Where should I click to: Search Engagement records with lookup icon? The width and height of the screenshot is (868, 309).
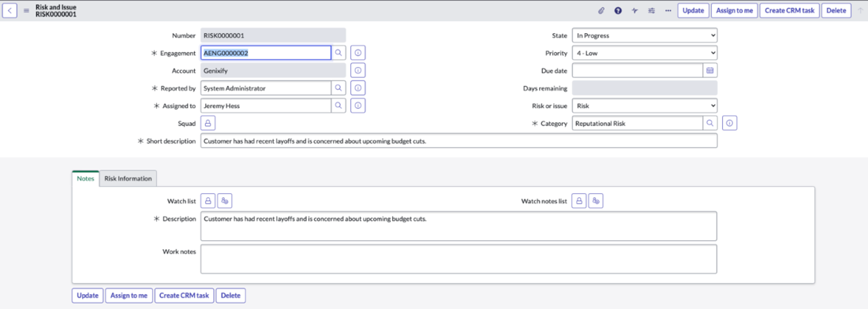[x=339, y=53]
